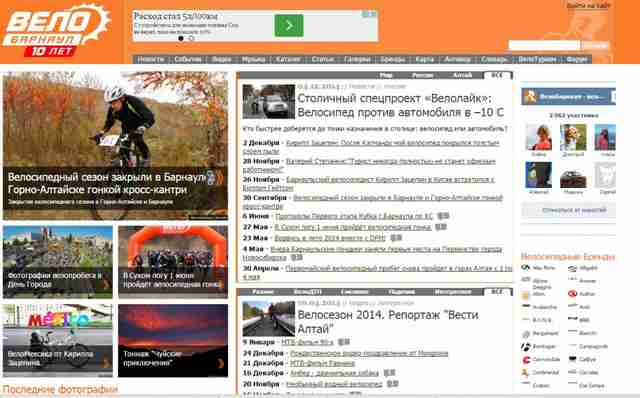This screenshot has width=640, height=398.
Task: Open the 30 Сентября news link
Action: click(x=373, y=202)
